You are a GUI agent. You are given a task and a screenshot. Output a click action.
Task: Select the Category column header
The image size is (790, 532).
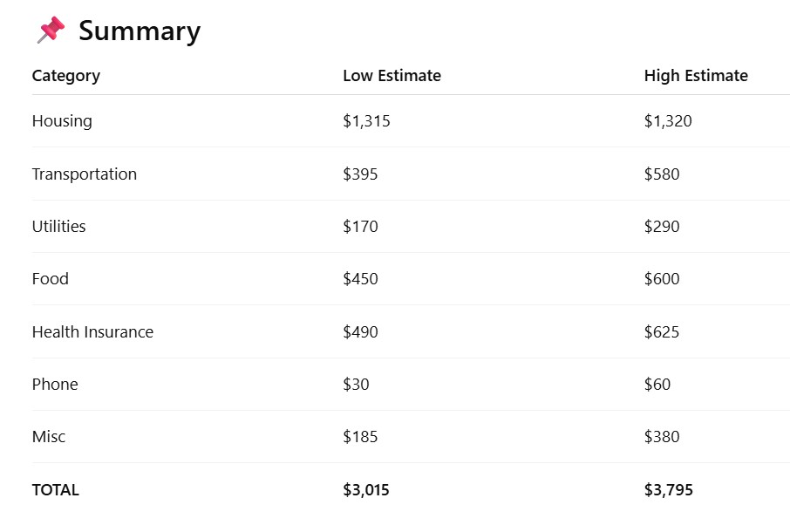[66, 76]
